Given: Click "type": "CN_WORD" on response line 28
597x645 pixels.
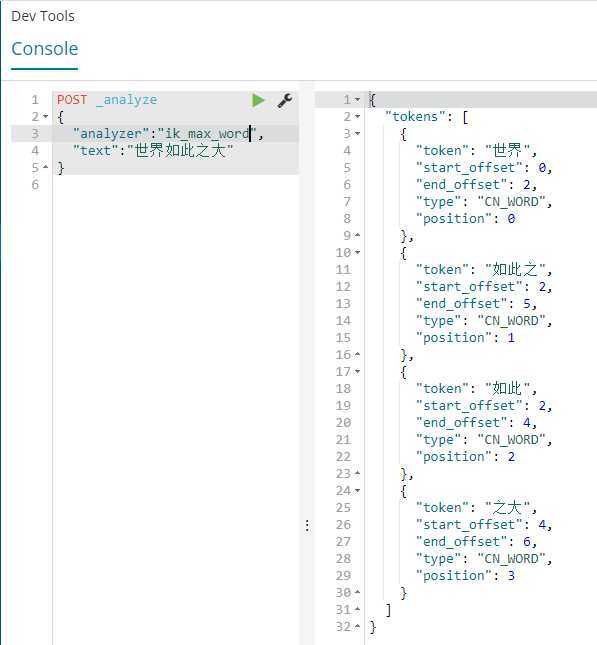Looking at the screenshot, I should [483, 559].
